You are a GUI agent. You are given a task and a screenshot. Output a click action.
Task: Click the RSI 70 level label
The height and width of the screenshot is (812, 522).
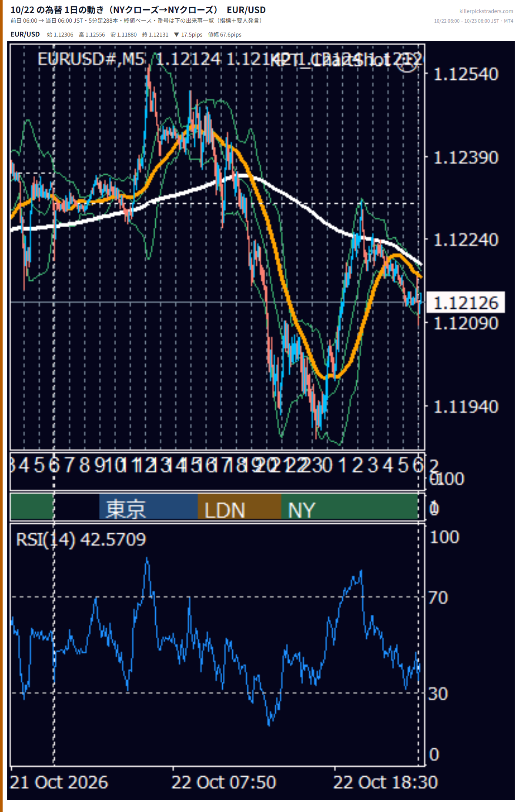tap(438, 598)
